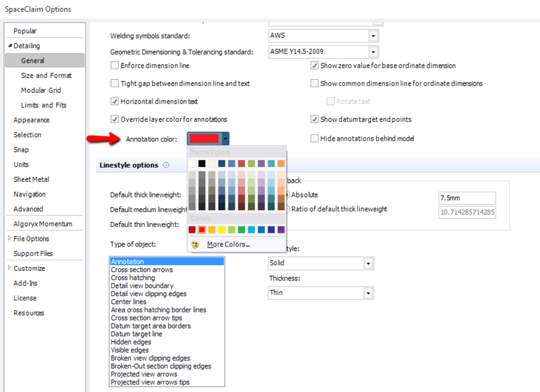The image size is (540, 392).
Task: Go to the Selection page
Action: [x=27, y=135]
